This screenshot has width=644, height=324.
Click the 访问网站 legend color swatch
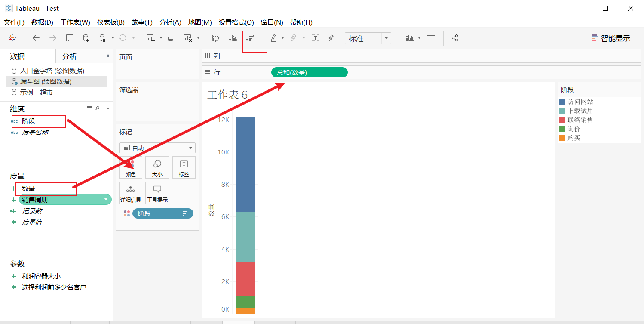pos(562,102)
